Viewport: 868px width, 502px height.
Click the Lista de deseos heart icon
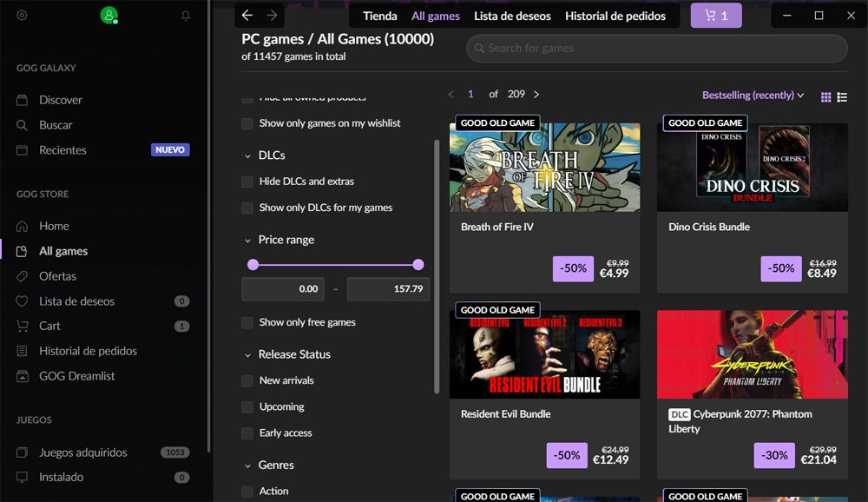pyautogui.click(x=23, y=301)
